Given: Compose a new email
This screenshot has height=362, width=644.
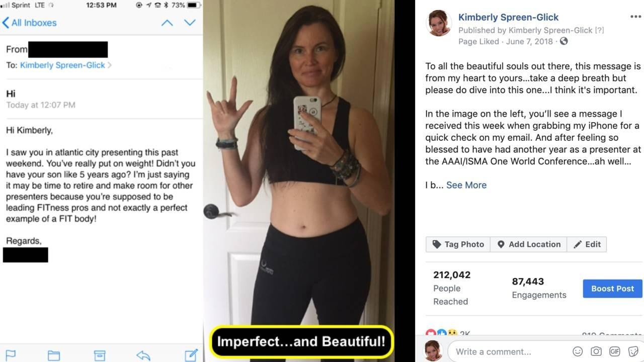Looking at the screenshot, I should click(191, 355).
